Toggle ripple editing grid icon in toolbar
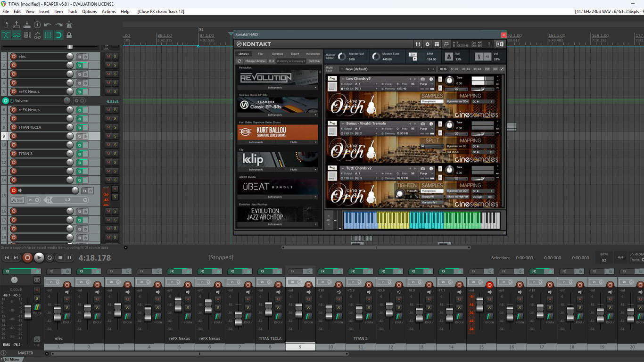 [27, 35]
